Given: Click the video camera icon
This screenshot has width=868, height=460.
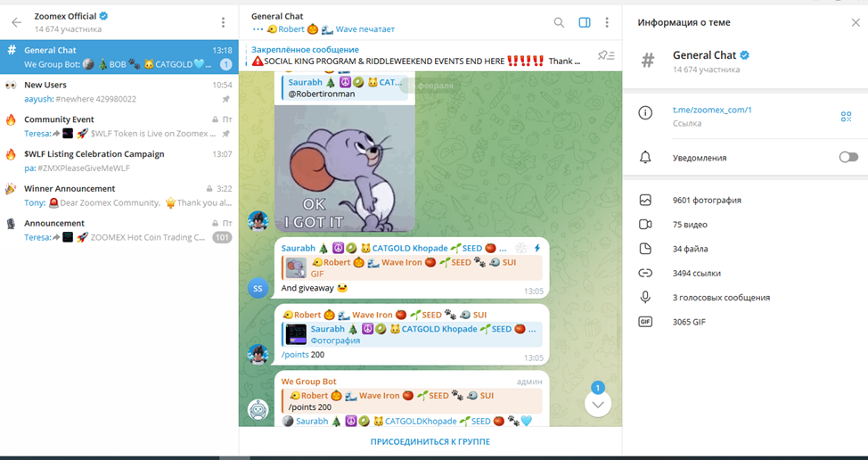Looking at the screenshot, I should [645, 225].
